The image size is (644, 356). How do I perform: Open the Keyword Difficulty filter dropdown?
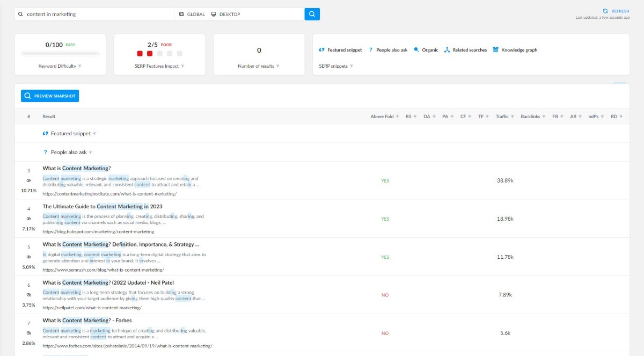click(80, 66)
